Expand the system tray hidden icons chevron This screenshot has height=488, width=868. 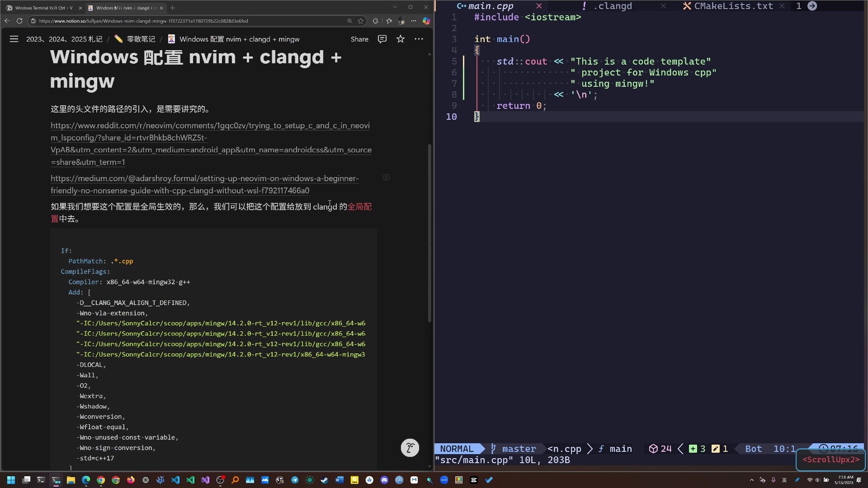point(752,480)
